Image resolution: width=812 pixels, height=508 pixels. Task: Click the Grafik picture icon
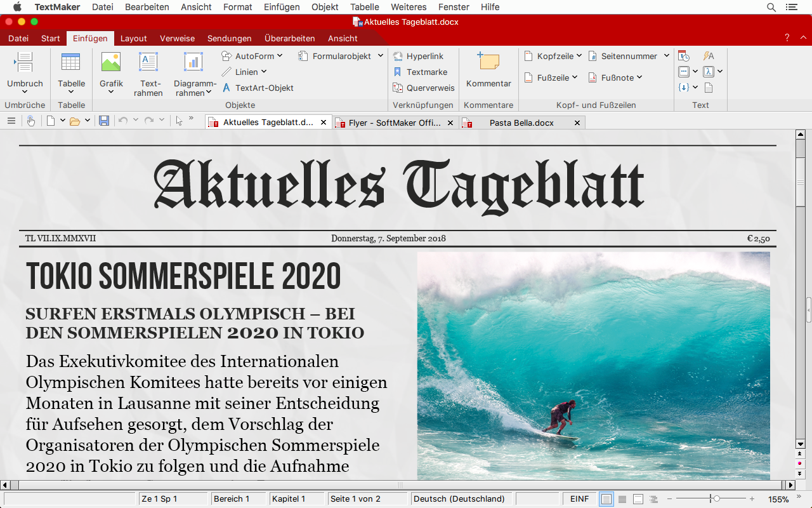(111, 62)
